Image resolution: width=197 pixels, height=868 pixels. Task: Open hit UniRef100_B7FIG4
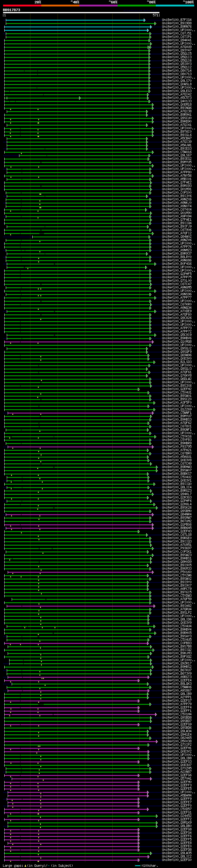coord(177,20)
